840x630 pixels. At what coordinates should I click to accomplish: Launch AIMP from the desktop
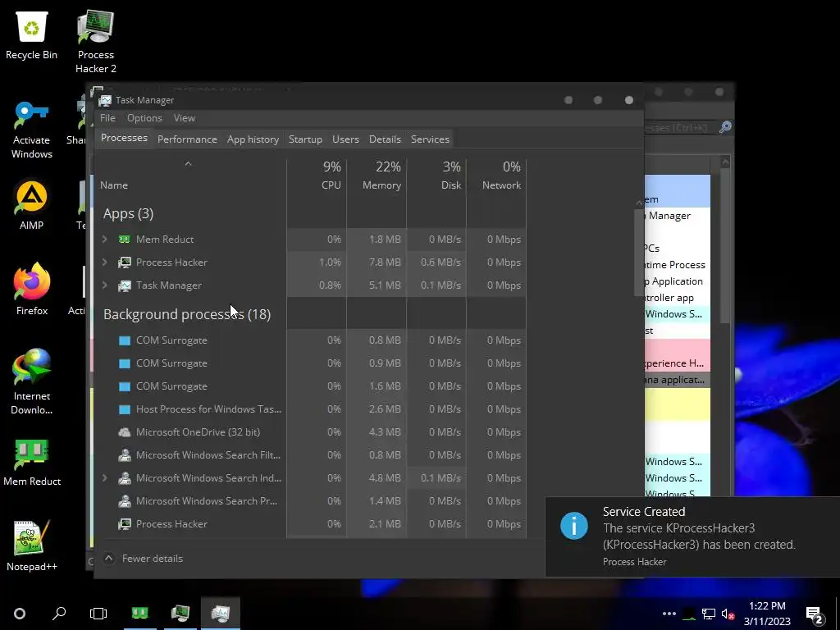point(32,204)
